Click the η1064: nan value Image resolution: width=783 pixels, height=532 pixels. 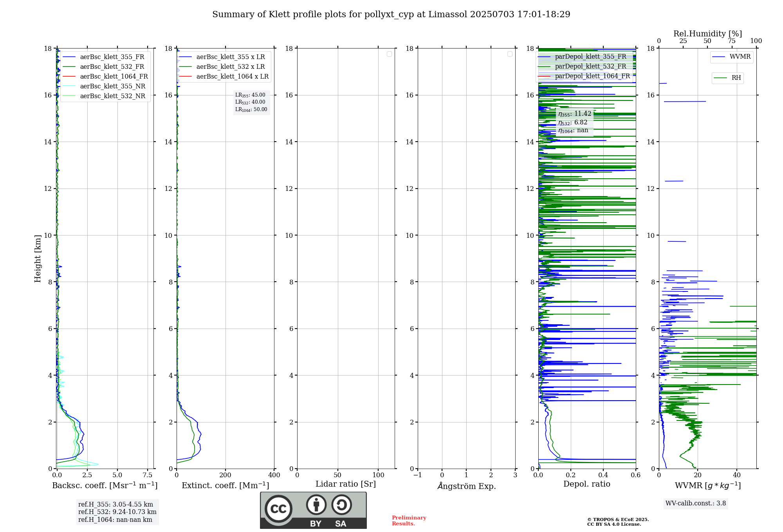coord(573,131)
